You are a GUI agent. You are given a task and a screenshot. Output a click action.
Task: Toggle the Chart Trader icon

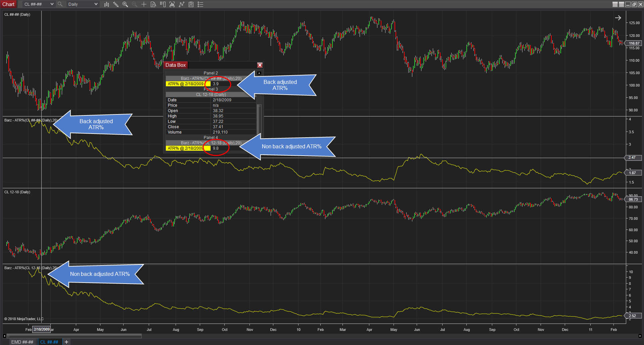tap(163, 4)
